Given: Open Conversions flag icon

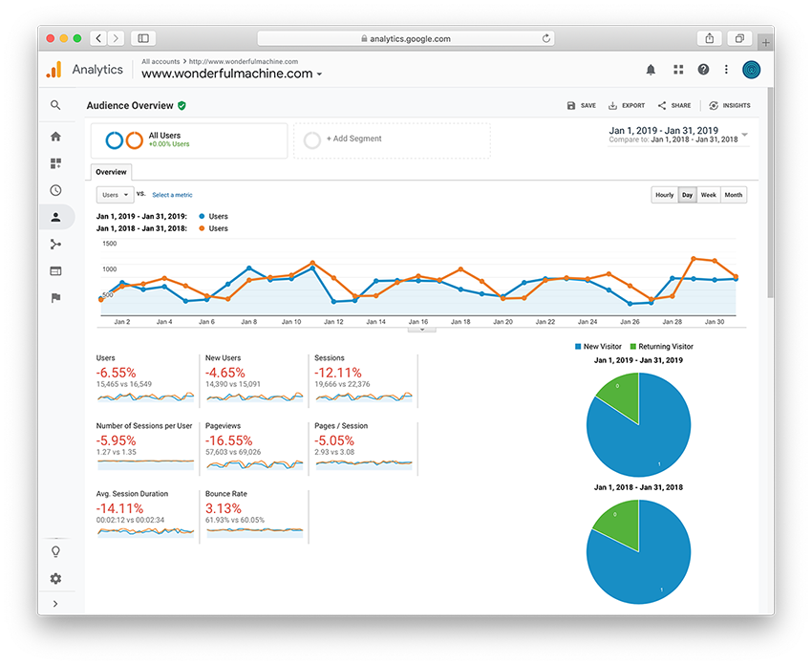Looking at the screenshot, I should click(x=55, y=298).
